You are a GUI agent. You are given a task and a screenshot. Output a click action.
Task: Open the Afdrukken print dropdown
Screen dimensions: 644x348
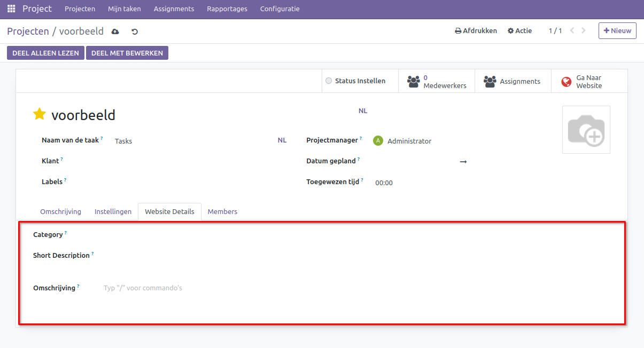tap(476, 31)
